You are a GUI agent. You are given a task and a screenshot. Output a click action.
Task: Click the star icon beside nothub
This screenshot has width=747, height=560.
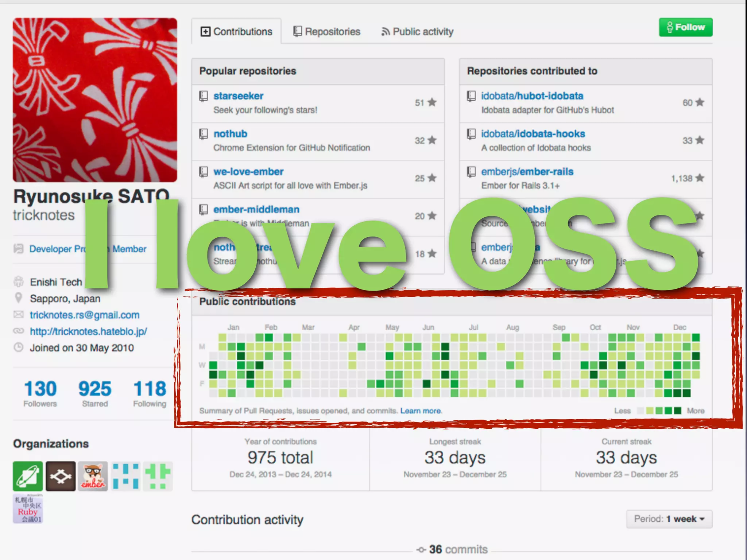(432, 140)
